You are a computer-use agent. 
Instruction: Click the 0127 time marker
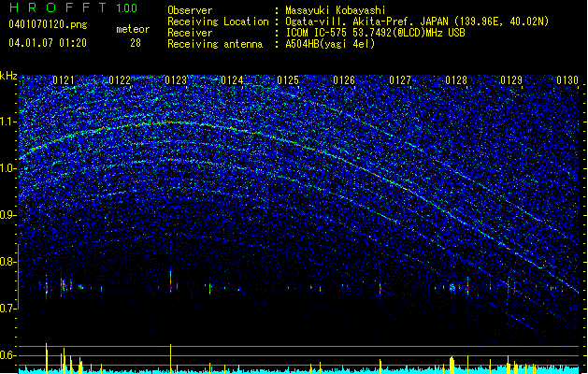click(400, 80)
